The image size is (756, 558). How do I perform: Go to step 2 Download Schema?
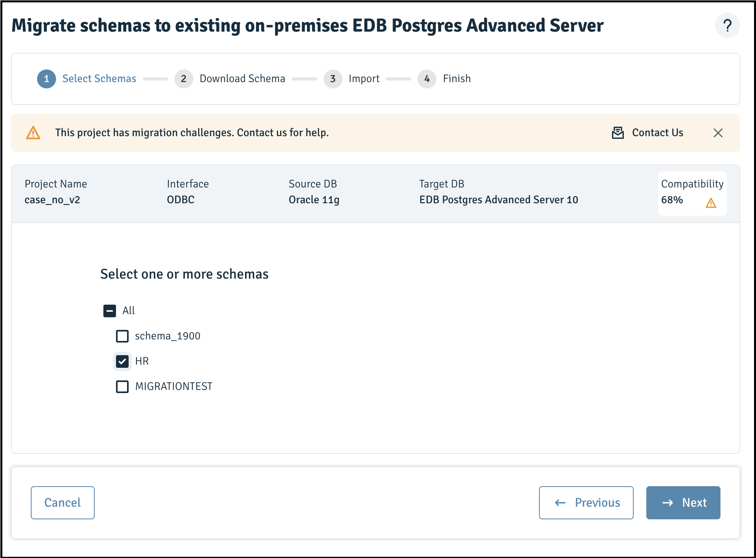230,79
